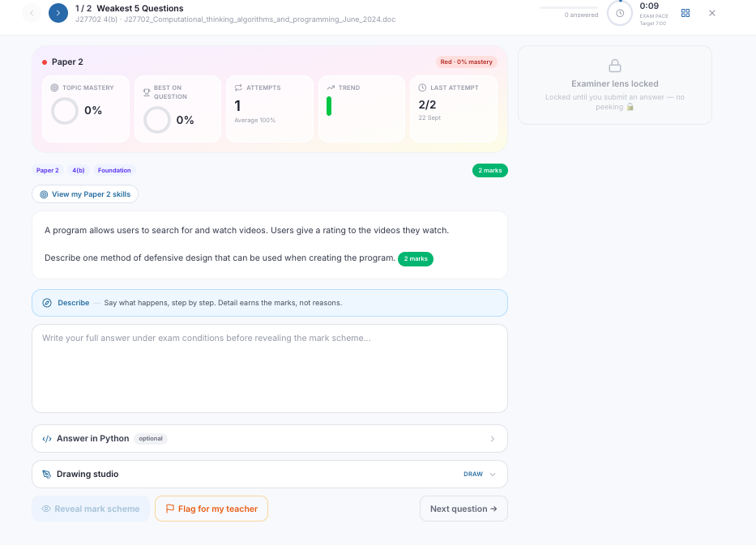
Task: Click the Red 0% mastery badge
Action: click(x=466, y=62)
